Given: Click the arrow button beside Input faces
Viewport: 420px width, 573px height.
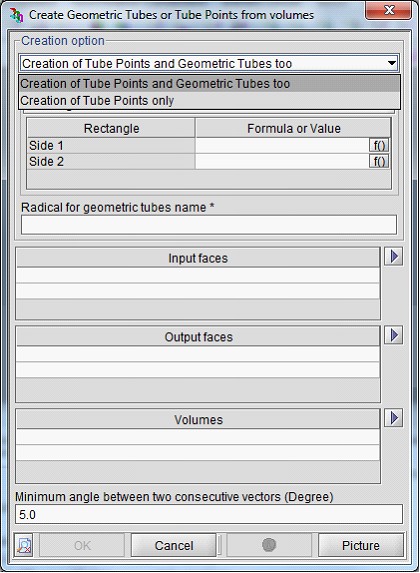Looking at the screenshot, I should pyautogui.click(x=394, y=257).
